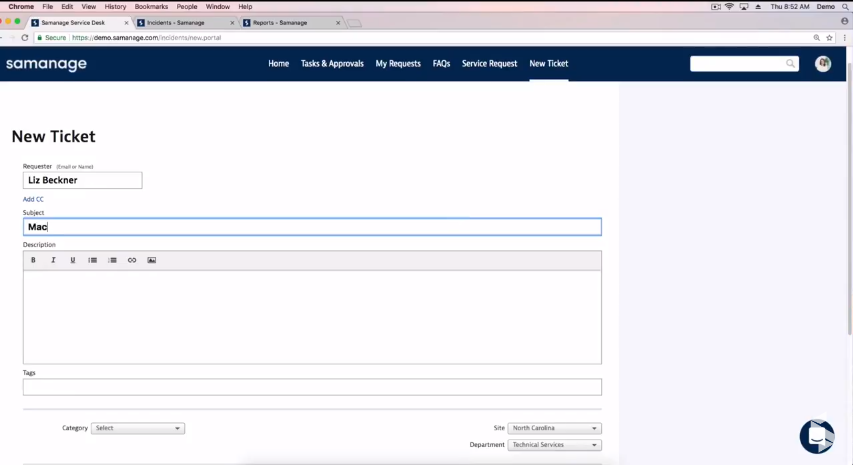Toggle italic formatting in the description toolbar
853x466 pixels.
[x=53, y=260]
